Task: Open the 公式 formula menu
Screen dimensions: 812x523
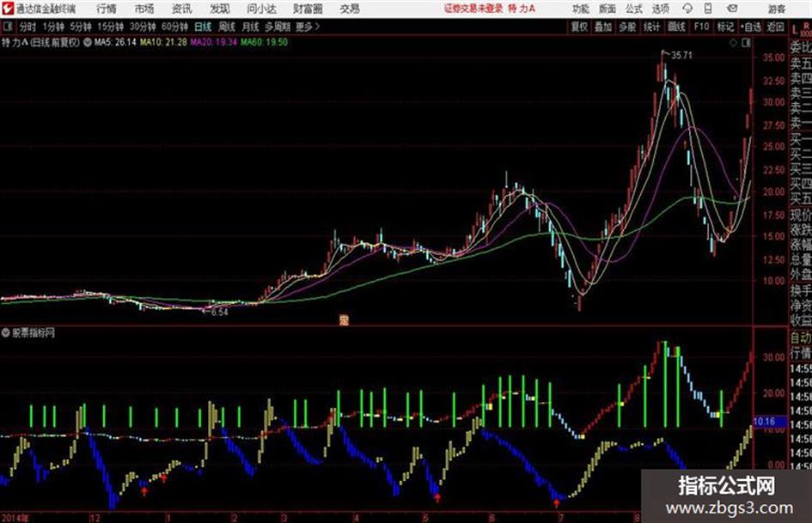Action: click(634, 9)
